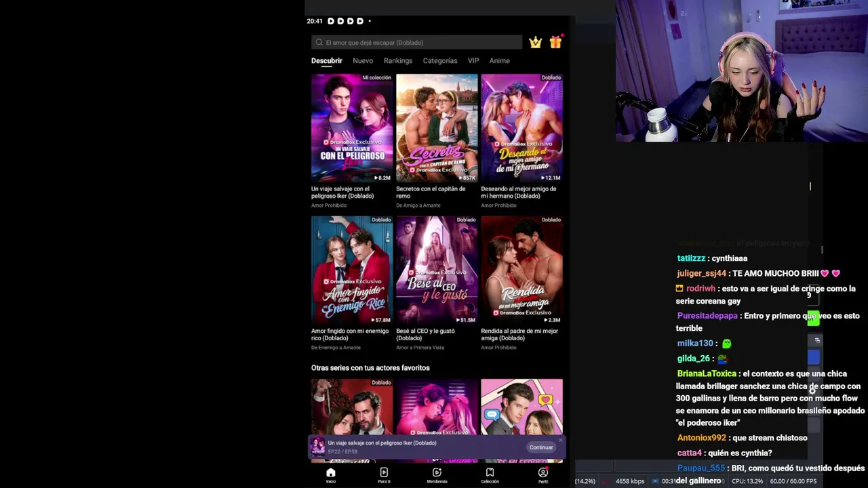The image size is (868, 488).
Task: Click chat username rodriwh
Action: (x=701, y=289)
